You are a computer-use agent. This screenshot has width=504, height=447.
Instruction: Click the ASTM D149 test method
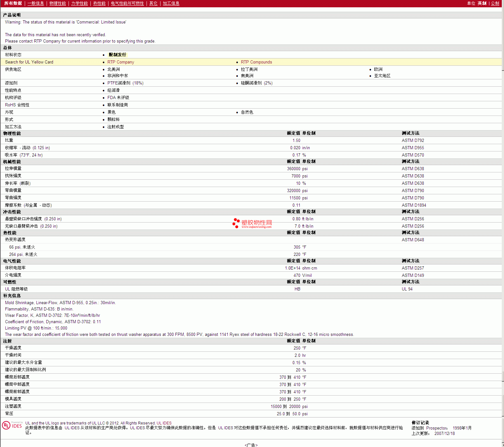pos(413,276)
